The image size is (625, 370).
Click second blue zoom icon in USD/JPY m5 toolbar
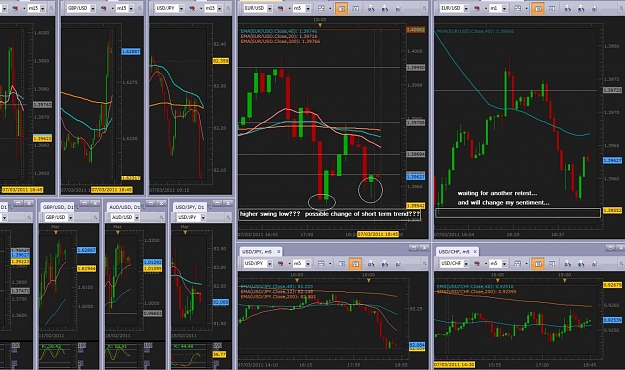coord(385,264)
